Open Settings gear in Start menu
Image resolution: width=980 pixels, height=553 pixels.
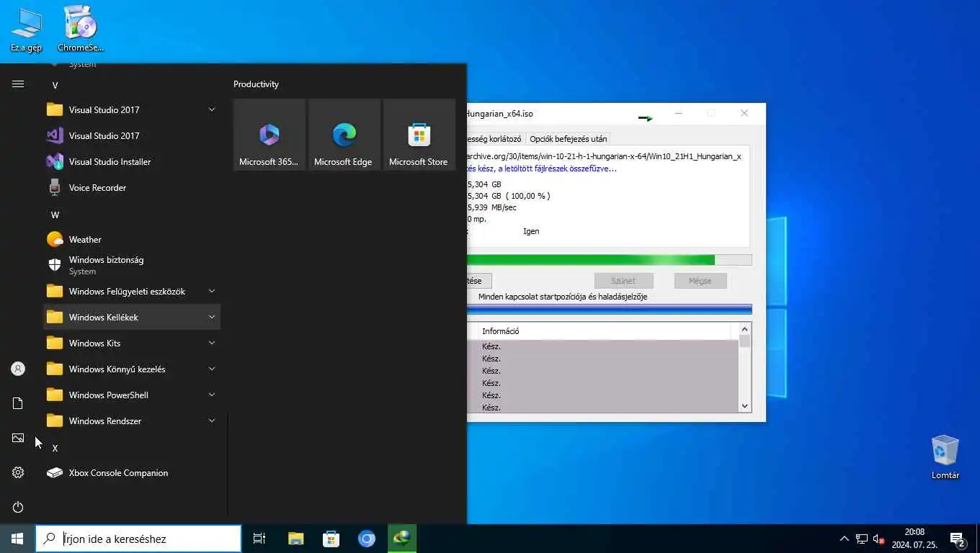click(18, 472)
